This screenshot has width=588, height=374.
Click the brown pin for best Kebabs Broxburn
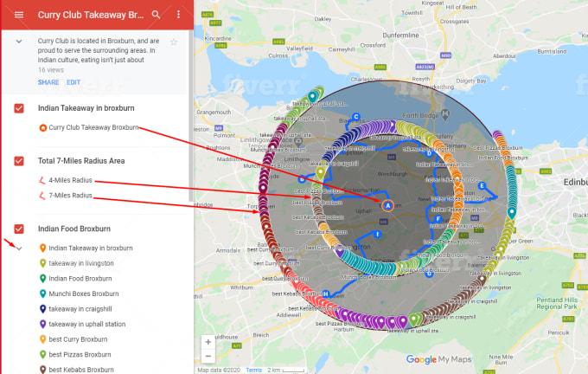[x=42, y=370]
